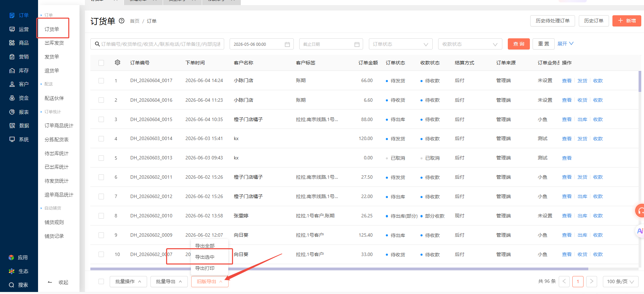644x294 pixels.
Task: Open the 报表 sidebar icon
Action: coord(12,112)
